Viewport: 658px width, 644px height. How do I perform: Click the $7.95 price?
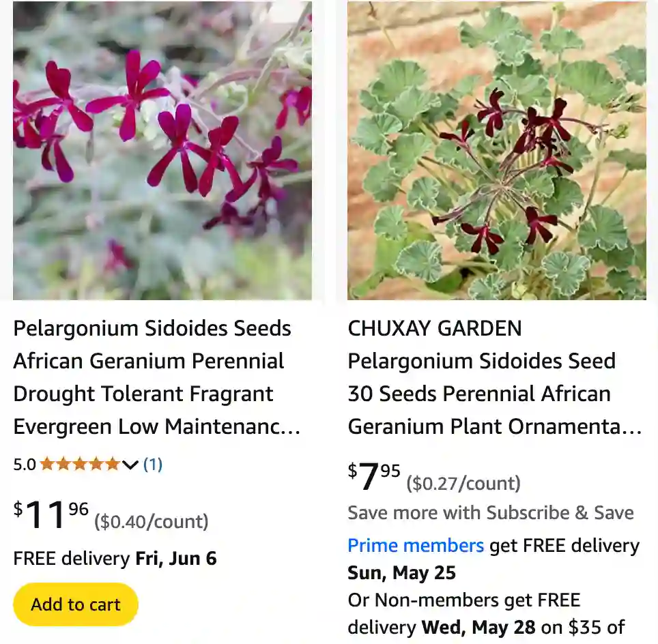click(x=374, y=476)
